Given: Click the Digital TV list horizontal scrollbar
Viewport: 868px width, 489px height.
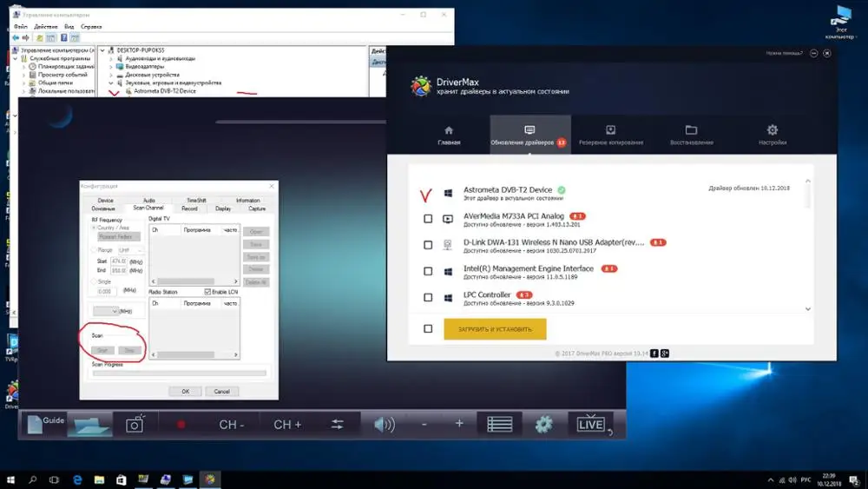Looking at the screenshot, I should pos(194,281).
